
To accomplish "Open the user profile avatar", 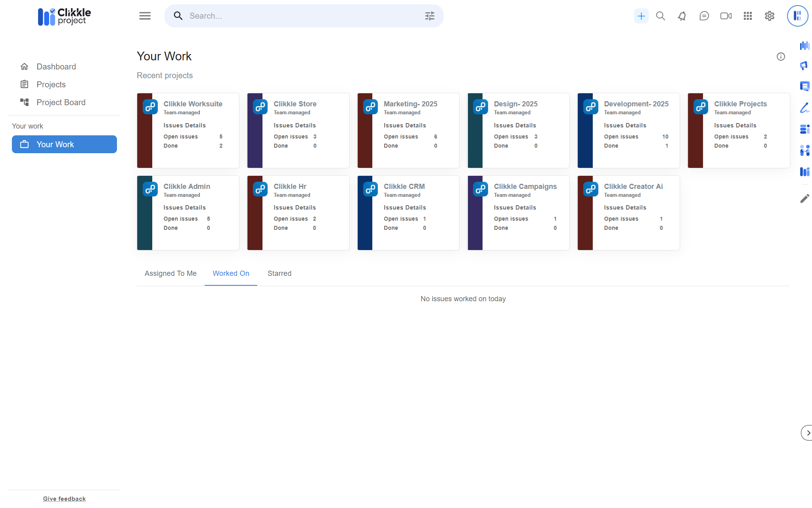I will tap(797, 16).
